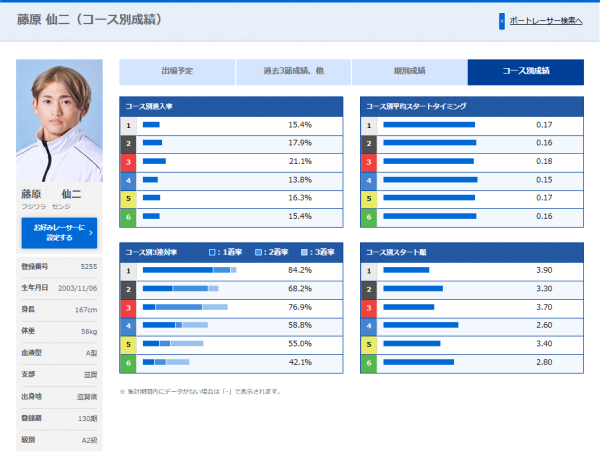Screen dimensions: 600x452
Task: Select the コース別成績 tab
Action: (526, 72)
